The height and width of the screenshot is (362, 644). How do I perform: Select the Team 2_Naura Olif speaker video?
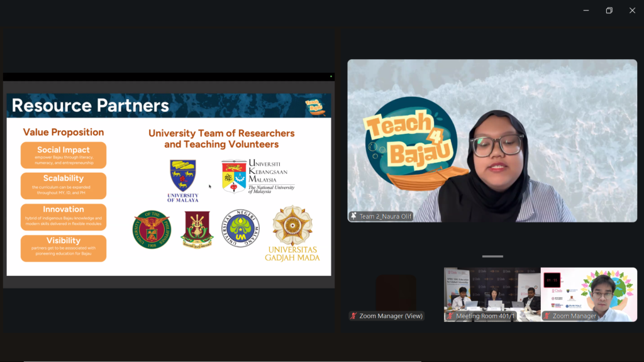coord(492,141)
